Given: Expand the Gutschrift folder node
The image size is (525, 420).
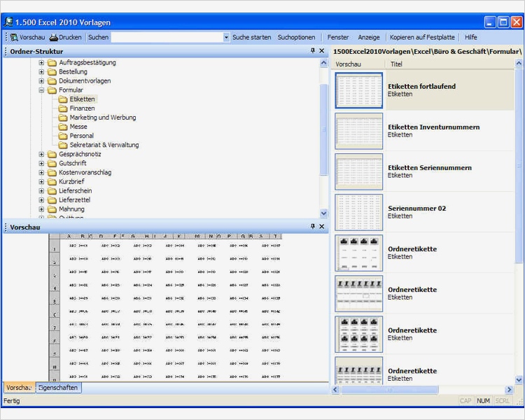Looking at the screenshot, I should [41, 163].
